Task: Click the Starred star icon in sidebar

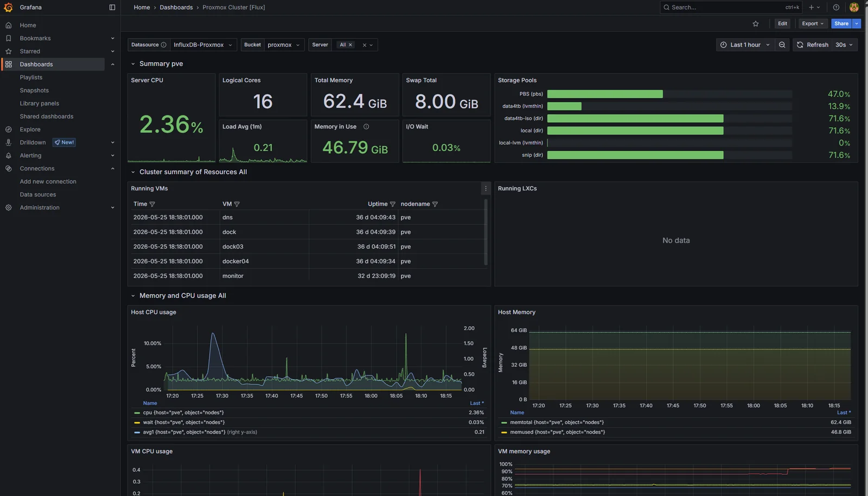Action: tap(8, 52)
